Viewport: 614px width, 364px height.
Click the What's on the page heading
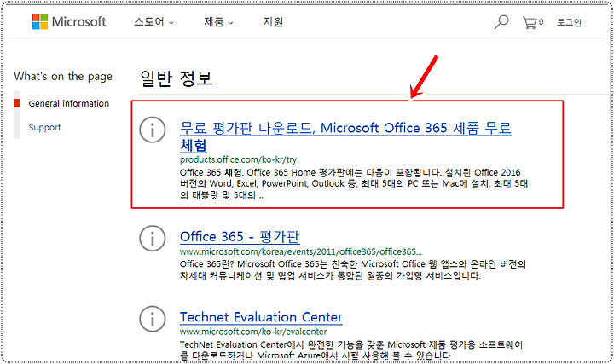(x=63, y=77)
